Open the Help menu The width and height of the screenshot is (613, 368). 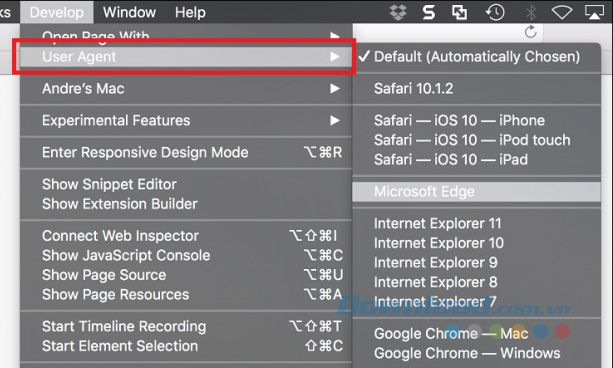[x=190, y=12]
